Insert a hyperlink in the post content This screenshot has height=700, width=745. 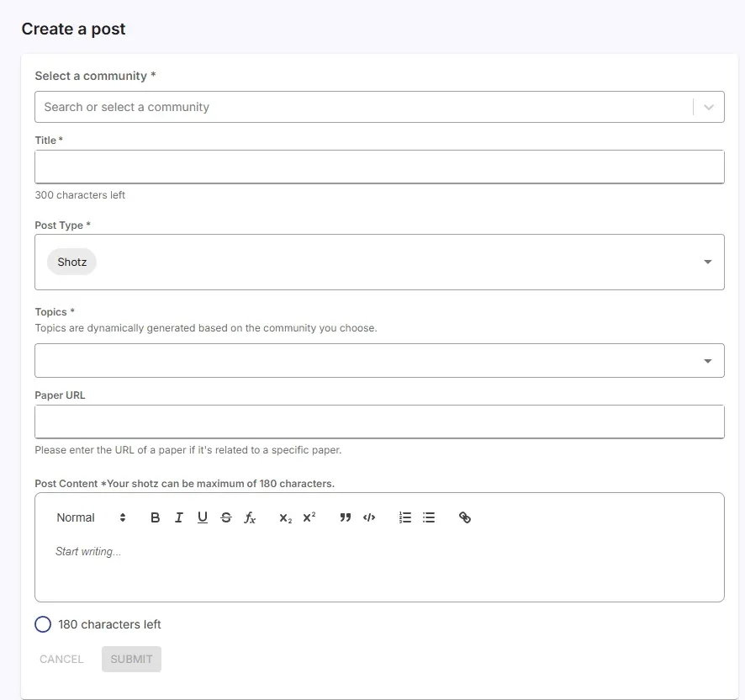coord(465,517)
